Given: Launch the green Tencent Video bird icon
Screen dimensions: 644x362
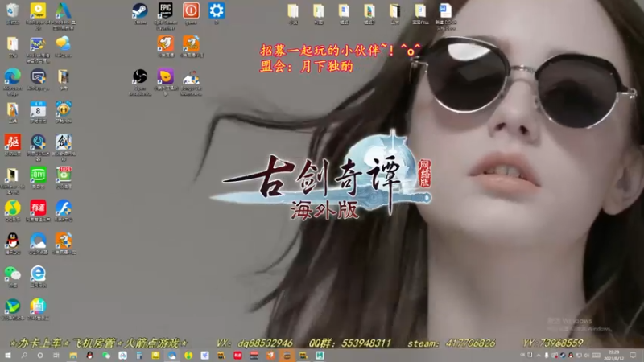Looking at the screenshot, I should pos(13,307).
